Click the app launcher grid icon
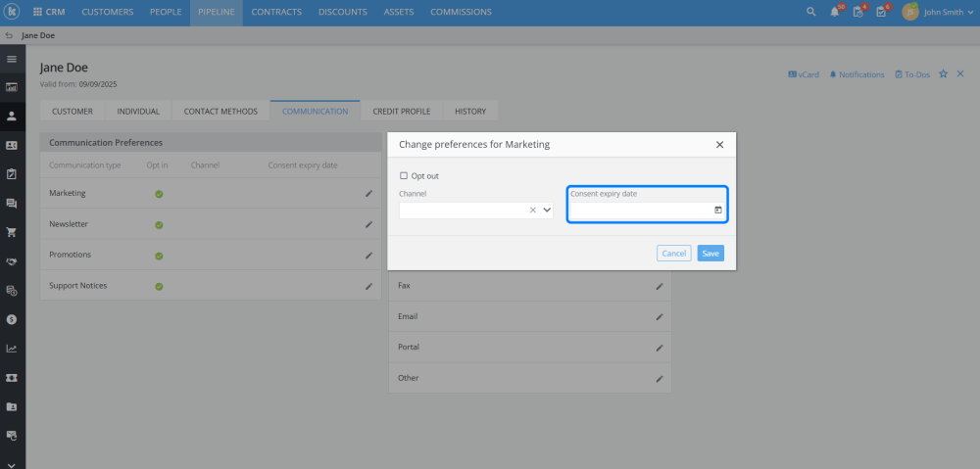 (37, 12)
